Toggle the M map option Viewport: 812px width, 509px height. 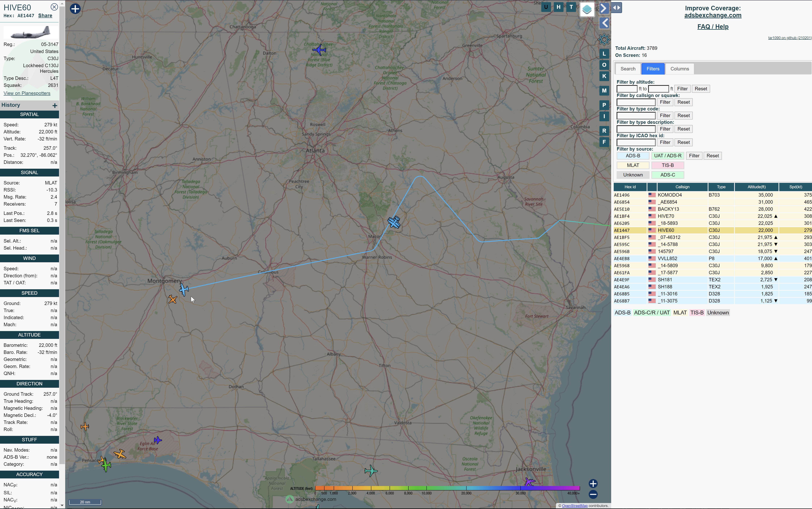(x=604, y=91)
